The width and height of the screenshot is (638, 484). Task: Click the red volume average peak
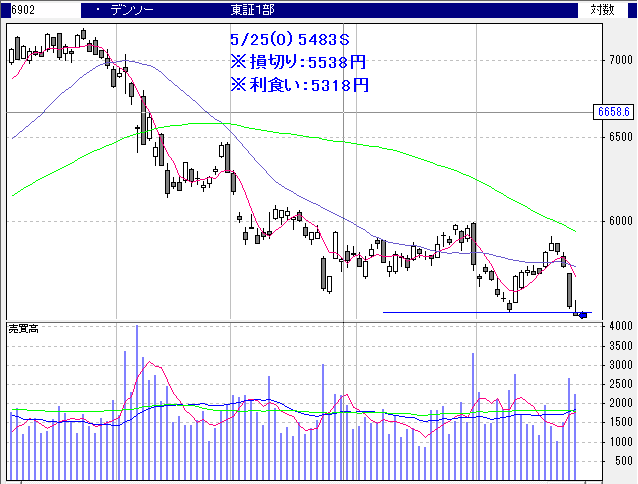150,363
